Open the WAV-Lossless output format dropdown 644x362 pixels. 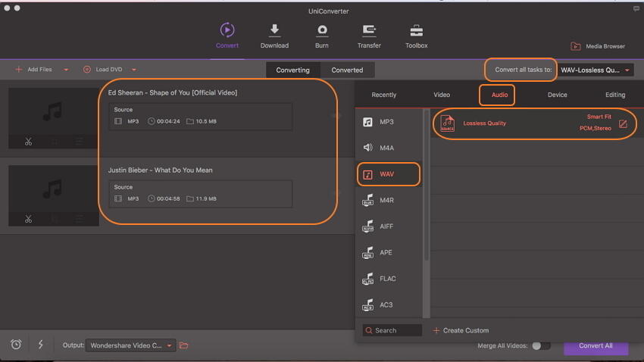click(x=595, y=70)
